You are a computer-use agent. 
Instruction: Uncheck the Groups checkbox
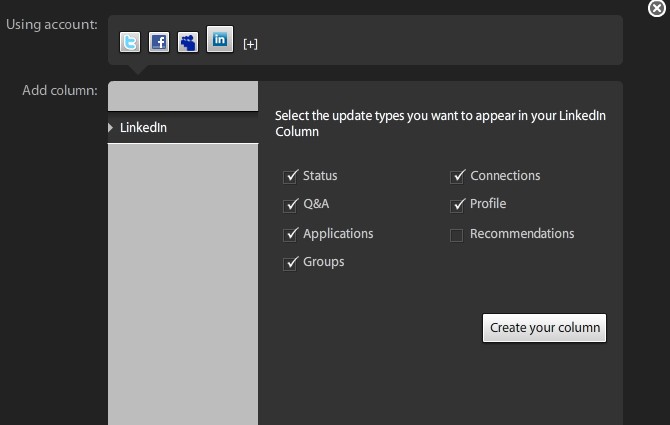click(x=291, y=263)
